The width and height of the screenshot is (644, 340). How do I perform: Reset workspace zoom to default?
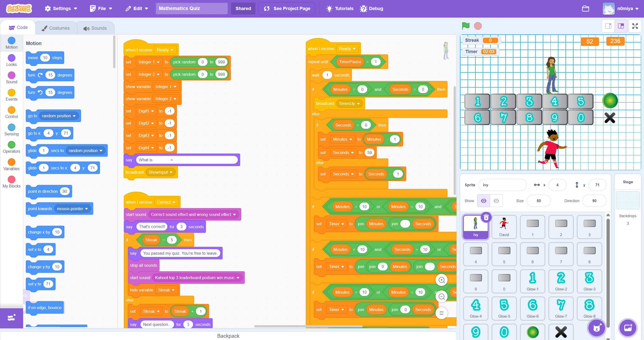pyautogui.click(x=442, y=313)
